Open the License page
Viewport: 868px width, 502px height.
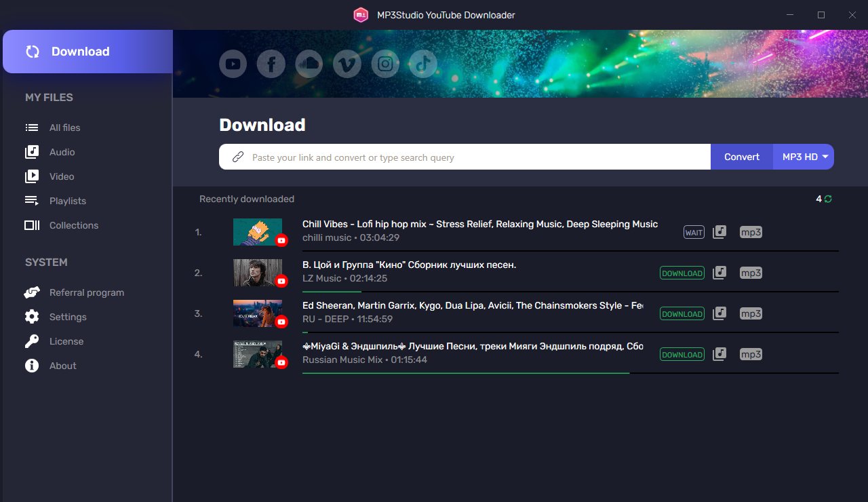pos(66,341)
